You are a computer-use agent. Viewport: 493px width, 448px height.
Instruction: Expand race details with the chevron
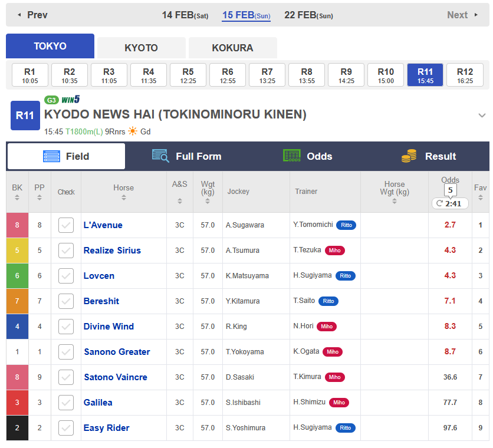pyautogui.click(x=482, y=116)
